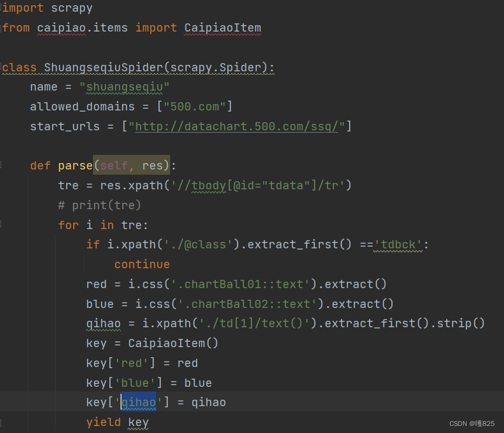Select the CaipiaoItem import name
This screenshot has height=433, width=504.
tap(222, 27)
